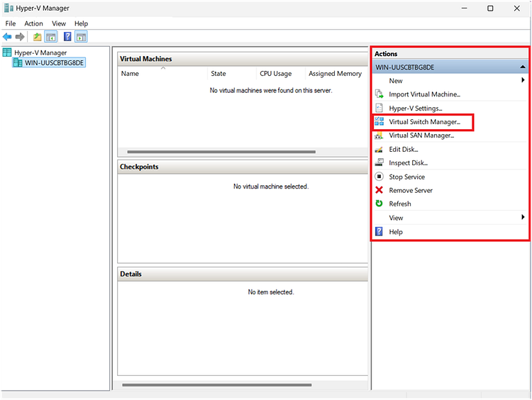Click the Back arrow toolbar icon
Viewport: 532px width, 400px height.
[x=7, y=37]
